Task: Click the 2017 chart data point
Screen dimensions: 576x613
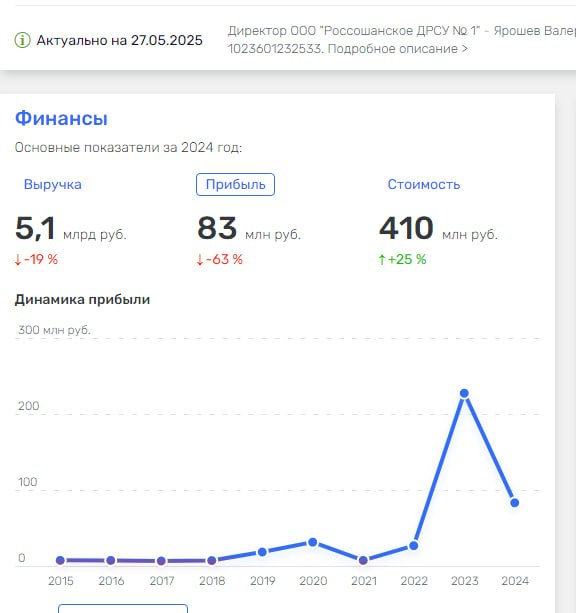Action: [x=161, y=561]
